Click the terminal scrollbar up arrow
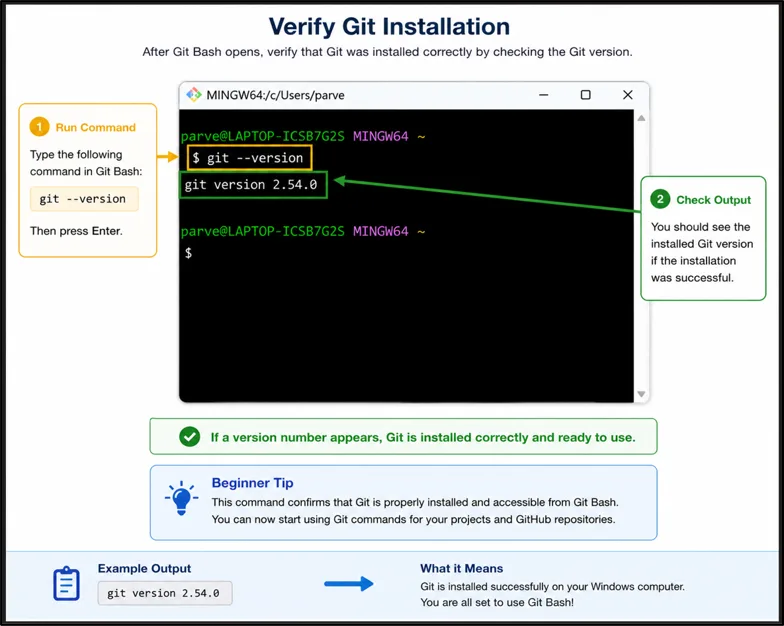784x626 pixels. pyautogui.click(x=641, y=118)
